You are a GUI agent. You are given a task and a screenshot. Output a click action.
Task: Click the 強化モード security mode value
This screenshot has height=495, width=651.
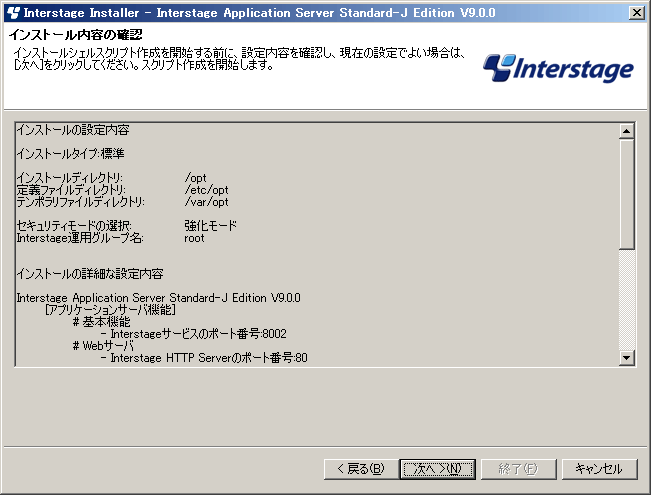point(210,225)
